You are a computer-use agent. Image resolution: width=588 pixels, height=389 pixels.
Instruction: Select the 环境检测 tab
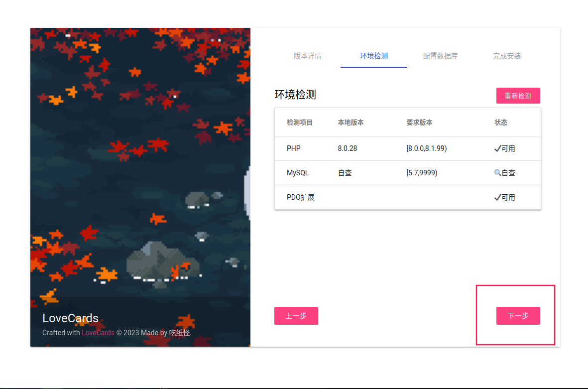click(374, 56)
